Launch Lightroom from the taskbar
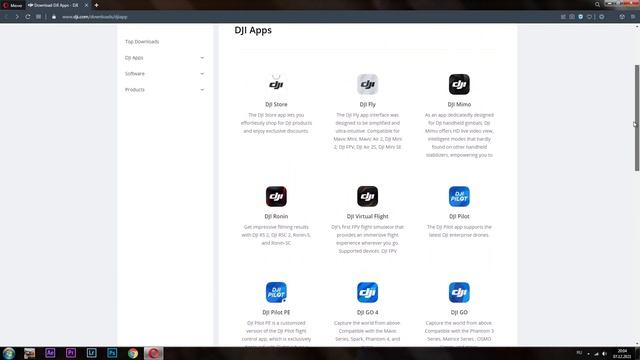The image size is (640, 360). (x=91, y=353)
